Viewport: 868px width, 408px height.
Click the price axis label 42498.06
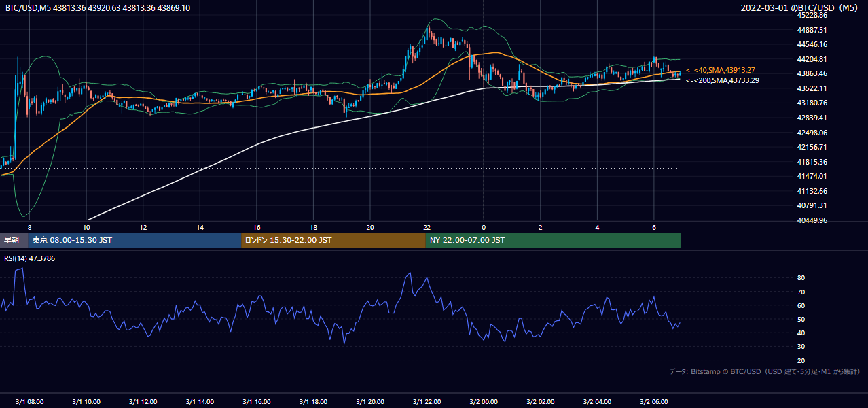point(812,133)
